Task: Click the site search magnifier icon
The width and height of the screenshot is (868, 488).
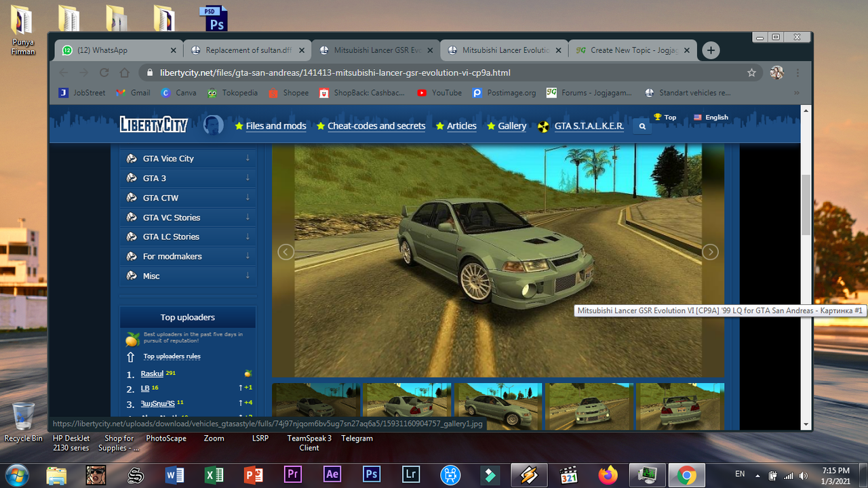Action: pos(642,126)
